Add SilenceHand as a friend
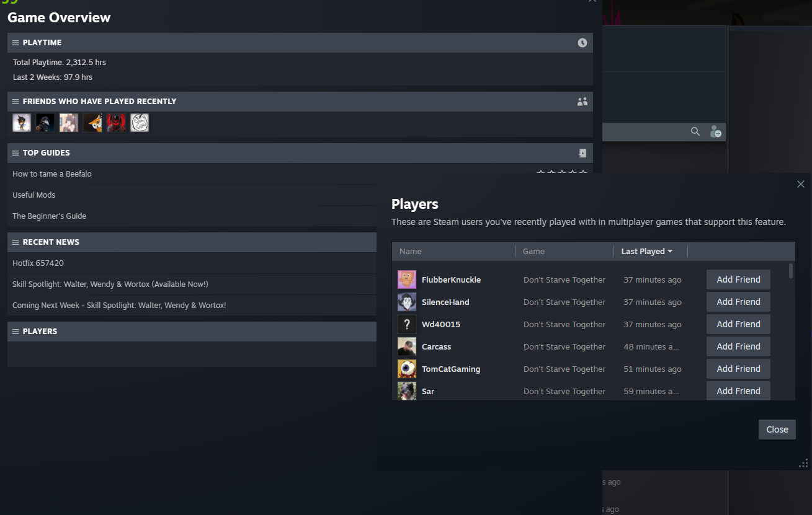The width and height of the screenshot is (812, 515). pyautogui.click(x=738, y=302)
